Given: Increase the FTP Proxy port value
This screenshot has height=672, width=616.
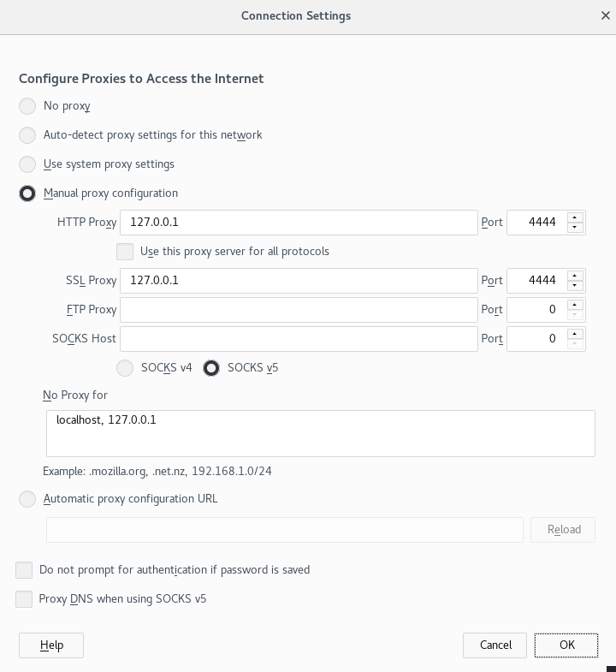Looking at the screenshot, I should (x=575, y=305).
